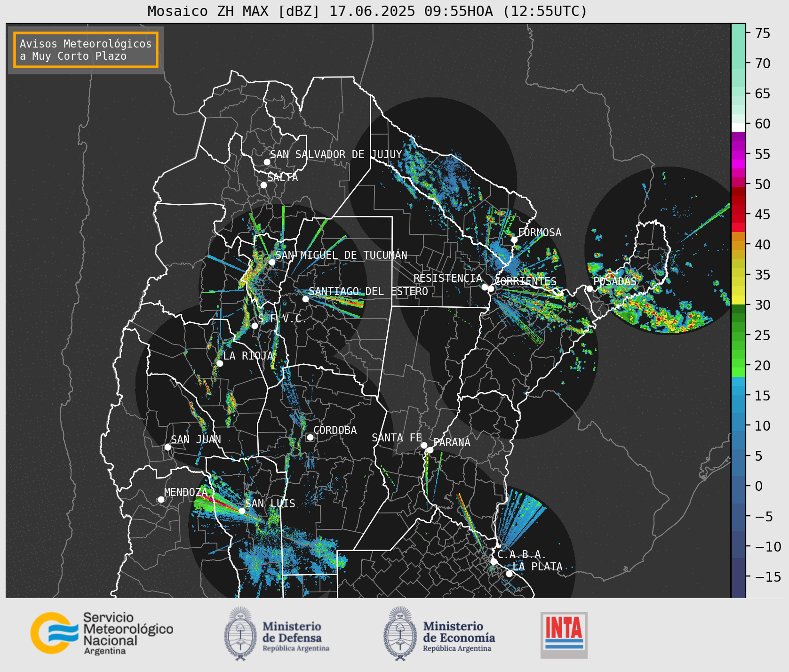Click the FORMOSA city label

pyautogui.click(x=540, y=232)
